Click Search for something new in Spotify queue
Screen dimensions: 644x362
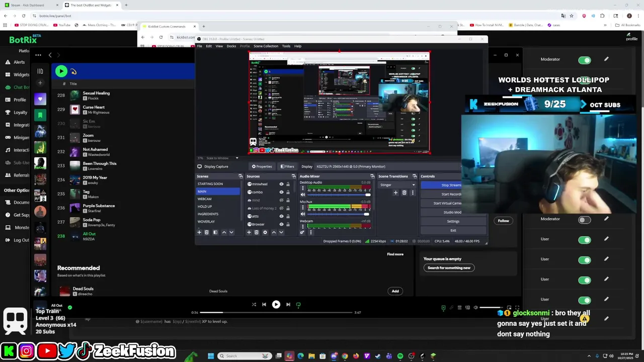[449, 268]
